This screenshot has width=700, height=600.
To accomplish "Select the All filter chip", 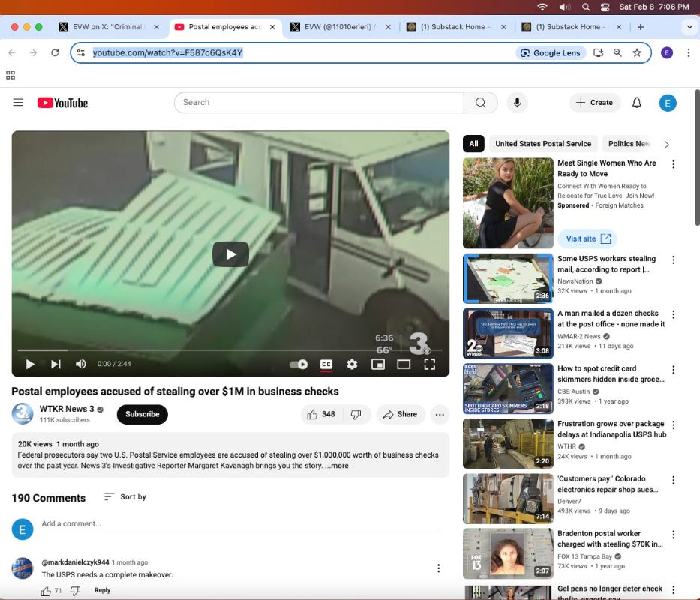I will point(473,144).
